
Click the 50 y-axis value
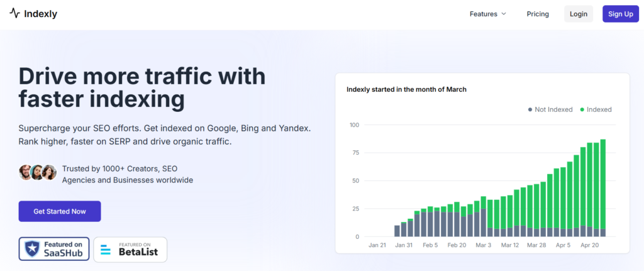pyautogui.click(x=356, y=180)
